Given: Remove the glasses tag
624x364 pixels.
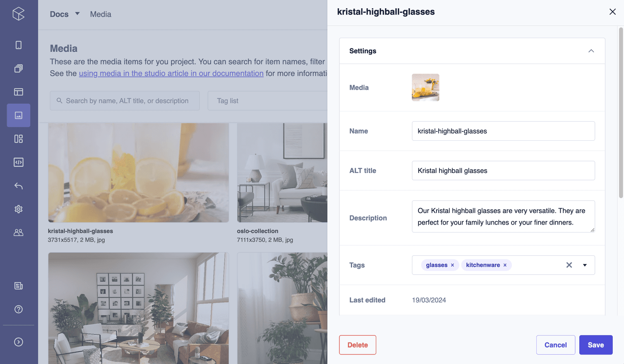Looking at the screenshot, I should [452, 265].
